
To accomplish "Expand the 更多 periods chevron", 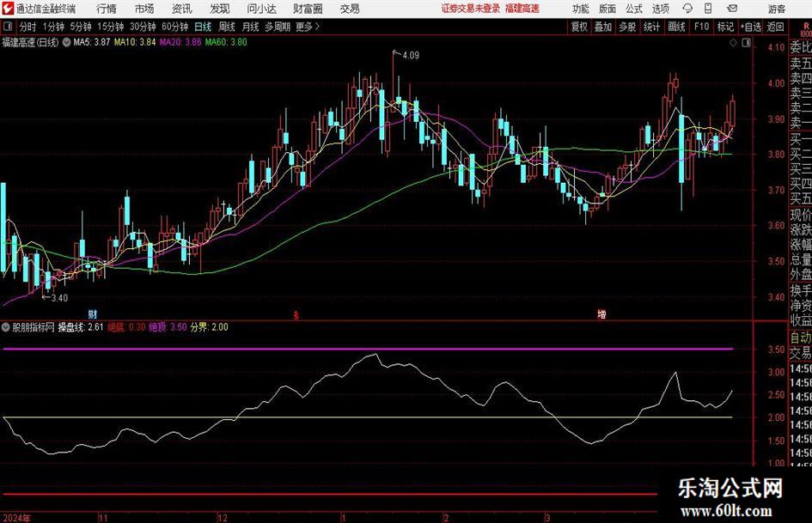I will coord(308,27).
